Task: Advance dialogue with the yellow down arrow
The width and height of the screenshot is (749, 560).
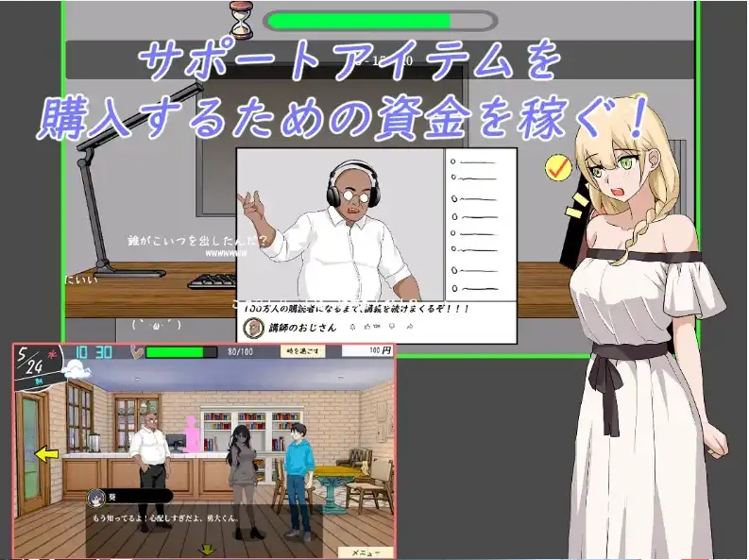Action: (x=205, y=549)
